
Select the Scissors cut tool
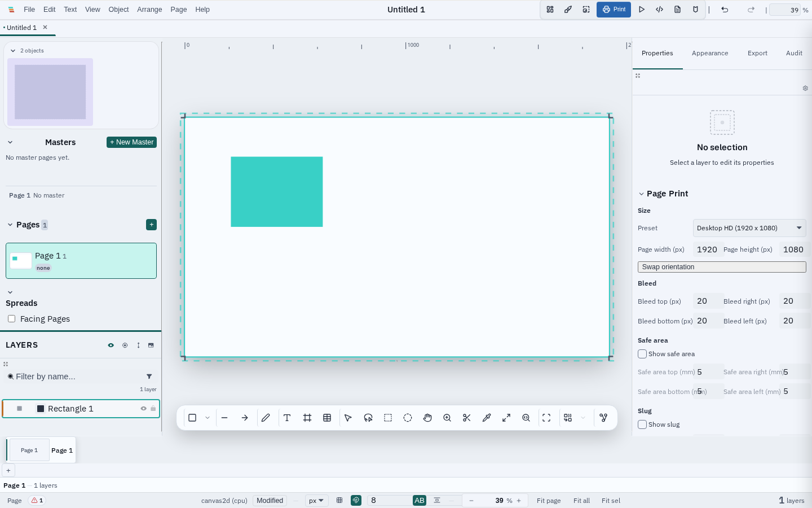point(467,418)
